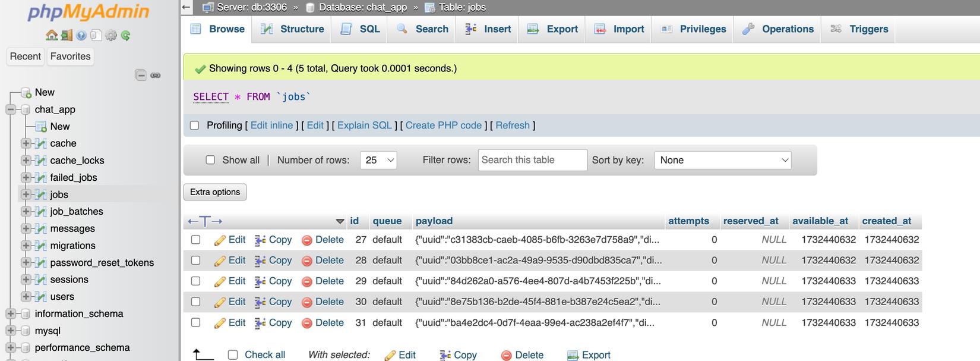
Task: Select checkbox for row id 31
Action: coord(195,323)
